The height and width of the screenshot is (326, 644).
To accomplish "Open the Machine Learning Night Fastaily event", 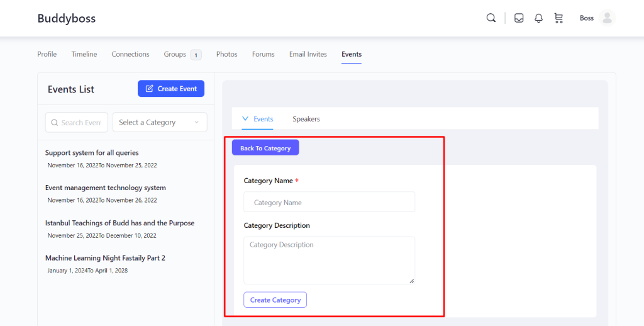I will point(105,258).
